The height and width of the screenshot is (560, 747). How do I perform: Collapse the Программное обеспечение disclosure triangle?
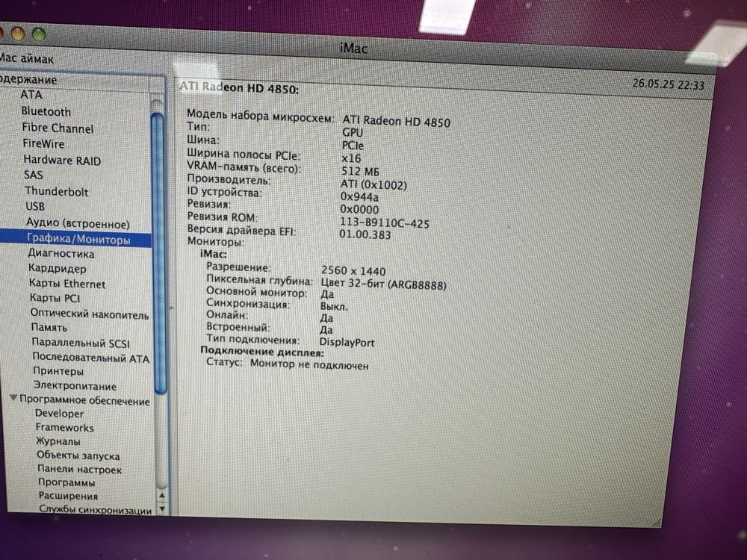pos(13,398)
